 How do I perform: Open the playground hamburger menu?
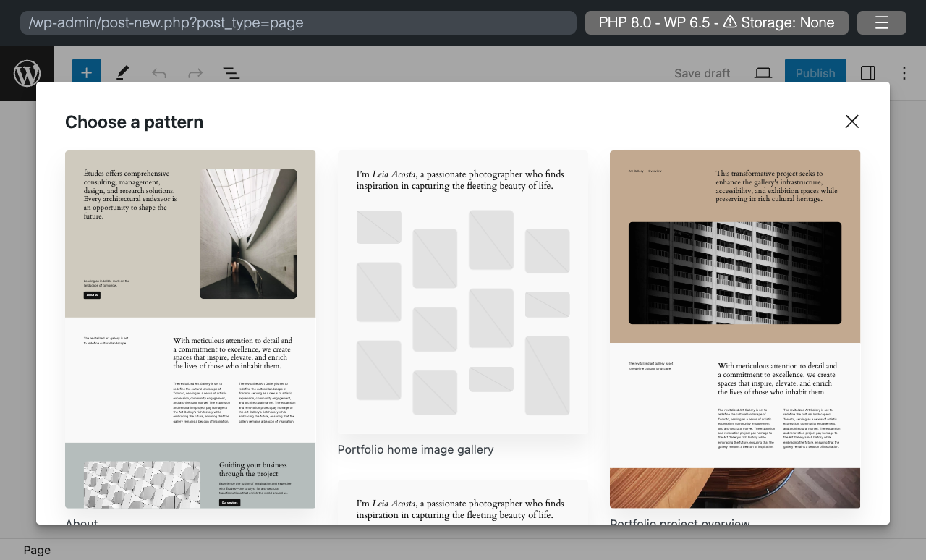(882, 22)
